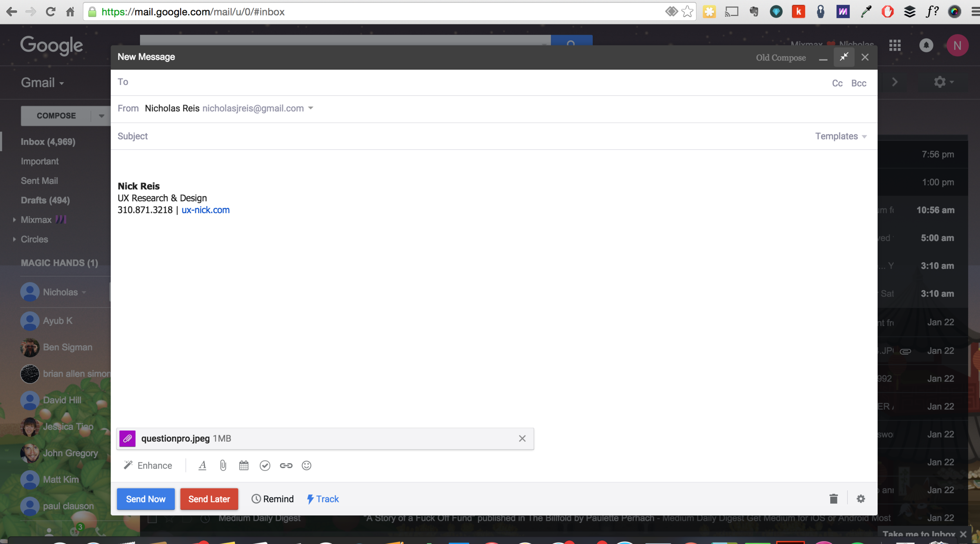Screen dimensions: 980x544
Task: Insert calendar availability icon
Action: click(244, 465)
